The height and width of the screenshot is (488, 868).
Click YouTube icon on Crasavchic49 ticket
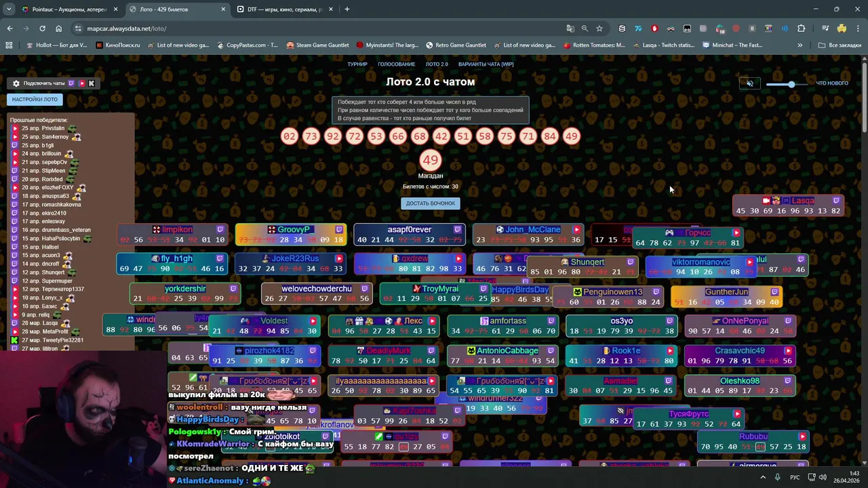[788, 351]
